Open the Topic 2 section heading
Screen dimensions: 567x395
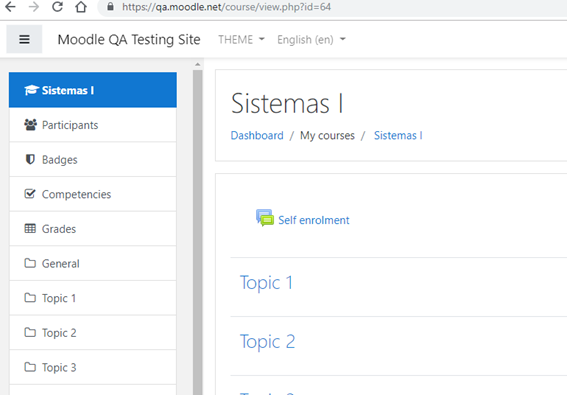268,341
